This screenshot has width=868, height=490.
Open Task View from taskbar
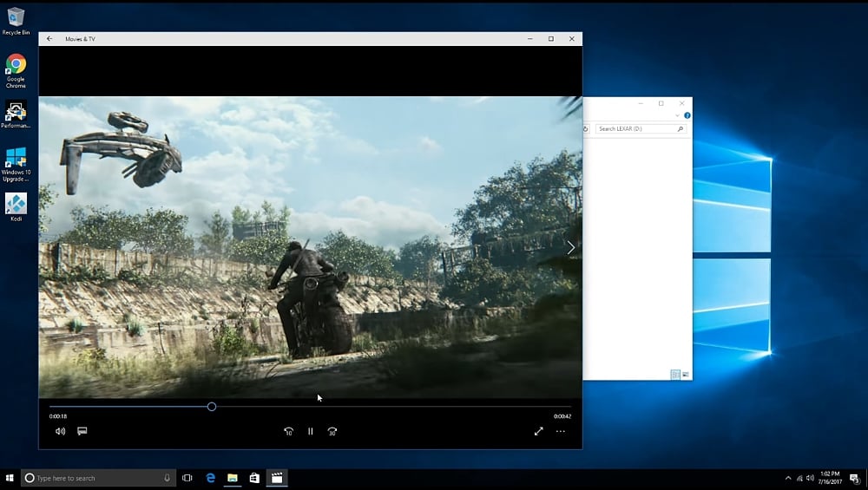(187, 478)
